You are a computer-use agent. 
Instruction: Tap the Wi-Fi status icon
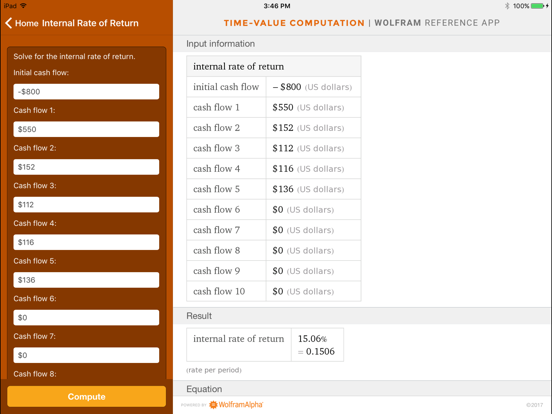23,6
